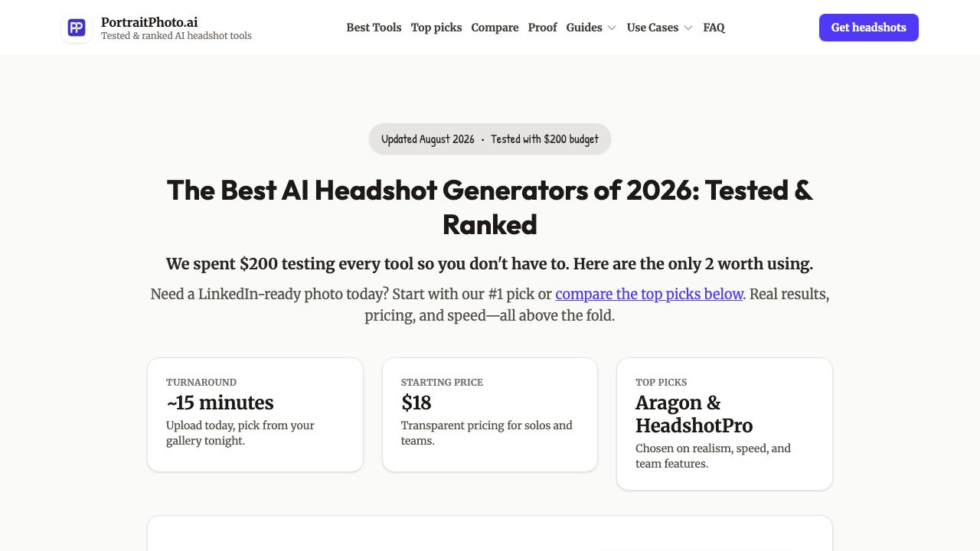Select the '~15 minutes' turnaround value
The image size is (980, 551).
pos(220,403)
